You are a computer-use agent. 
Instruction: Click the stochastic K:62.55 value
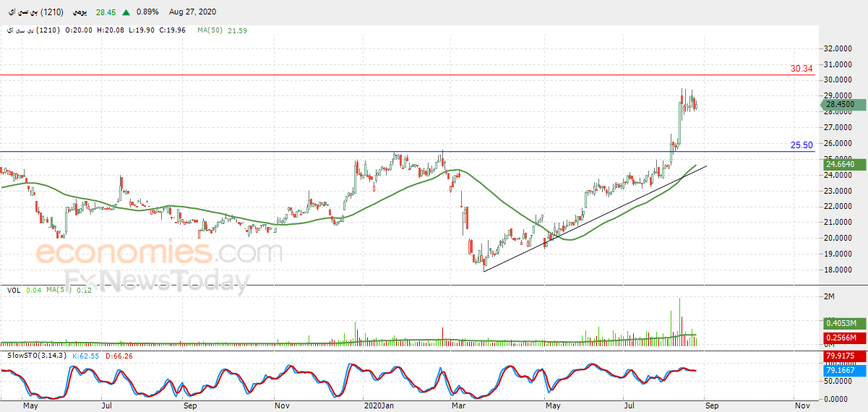(x=85, y=356)
